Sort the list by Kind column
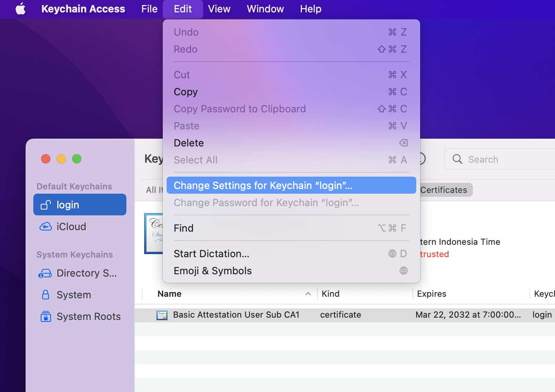Viewport: 555px width, 392px height. point(331,294)
